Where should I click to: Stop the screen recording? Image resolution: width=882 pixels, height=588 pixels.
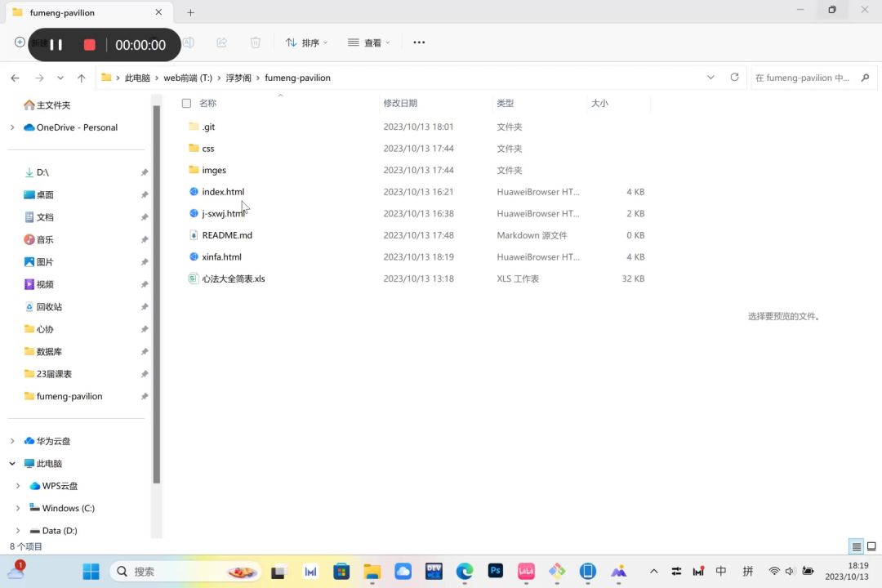point(90,45)
